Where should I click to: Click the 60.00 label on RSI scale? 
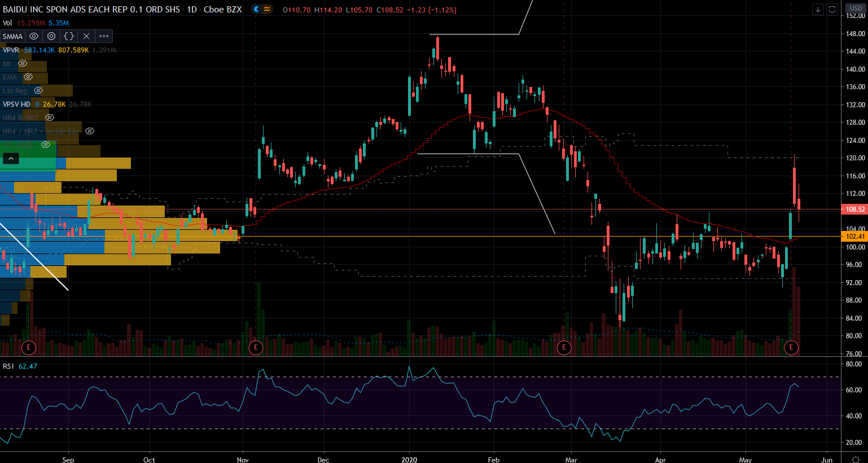(x=853, y=390)
